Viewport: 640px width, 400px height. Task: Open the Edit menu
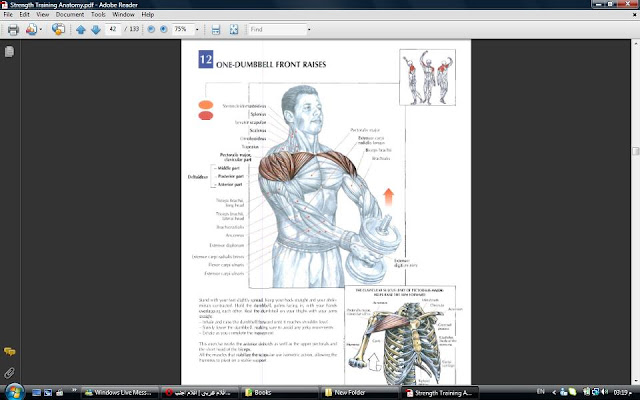point(24,14)
